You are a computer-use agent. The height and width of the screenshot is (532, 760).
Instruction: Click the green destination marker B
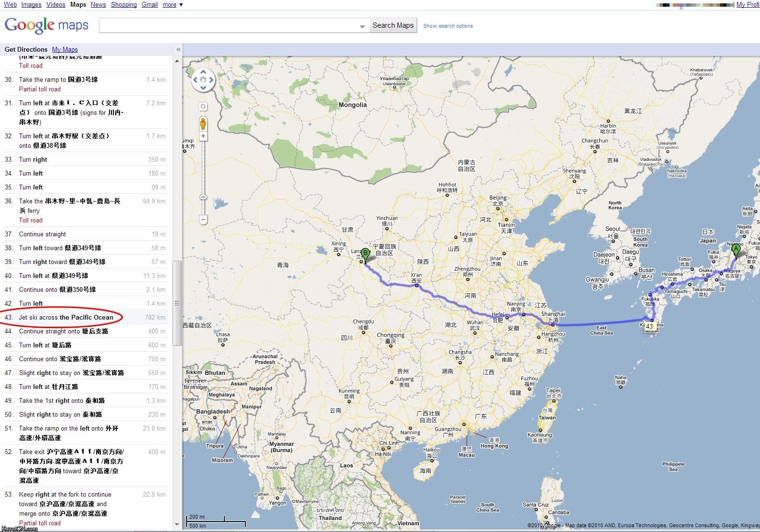pyautogui.click(x=365, y=255)
